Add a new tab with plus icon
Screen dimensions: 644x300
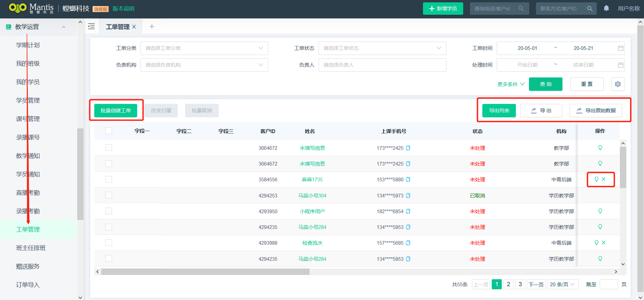[x=152, y=26]
